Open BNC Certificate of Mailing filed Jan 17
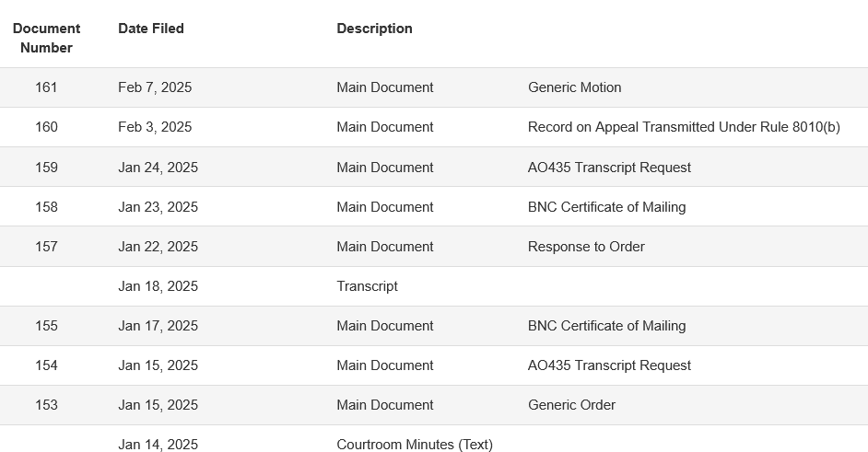The width and height of the screenshot is (868, 452). click(x=606, y=326)
